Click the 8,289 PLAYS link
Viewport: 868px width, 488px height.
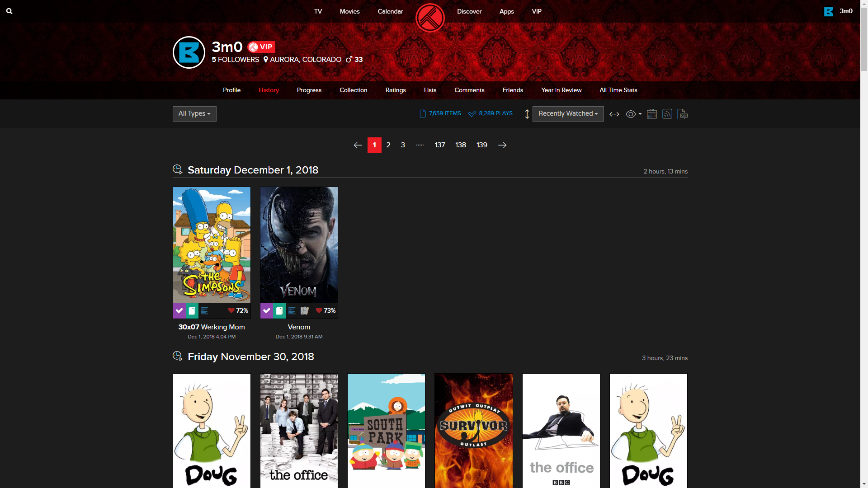(x=491, y=114)
